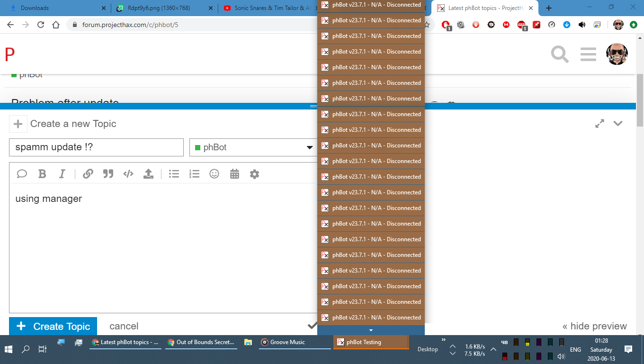Click the cancel link
644x364 pixels.
click(124, 326)
